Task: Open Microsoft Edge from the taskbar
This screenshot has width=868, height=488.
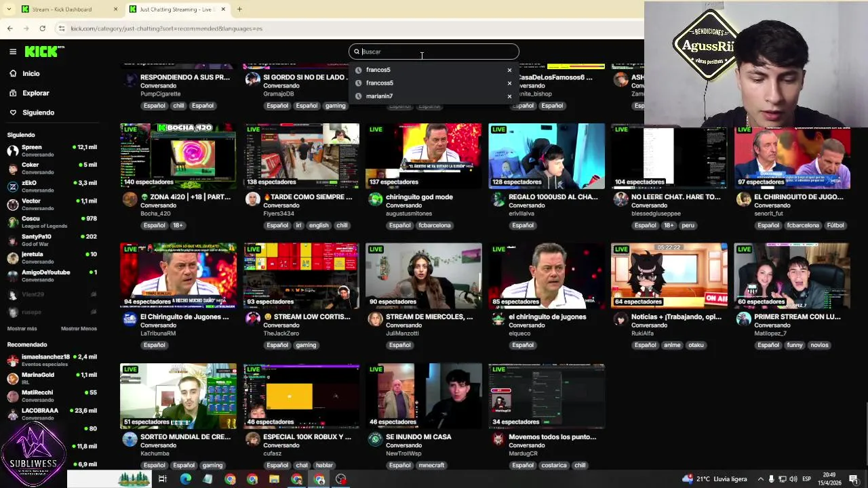Action: [185, 479]
